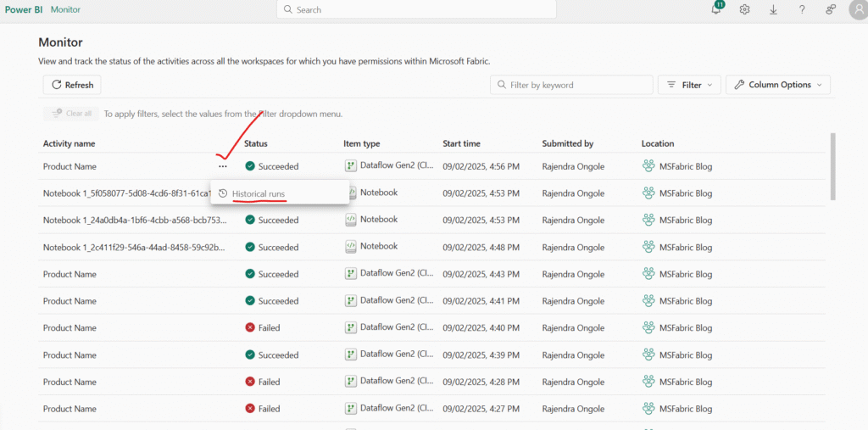Click the Monitor breadcrumb in header
Screen dimensions: 868x430
tap(65, 9)
